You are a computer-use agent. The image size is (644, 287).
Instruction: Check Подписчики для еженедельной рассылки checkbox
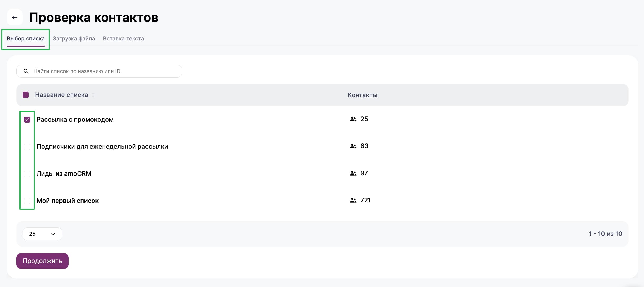tap(27, 147)
